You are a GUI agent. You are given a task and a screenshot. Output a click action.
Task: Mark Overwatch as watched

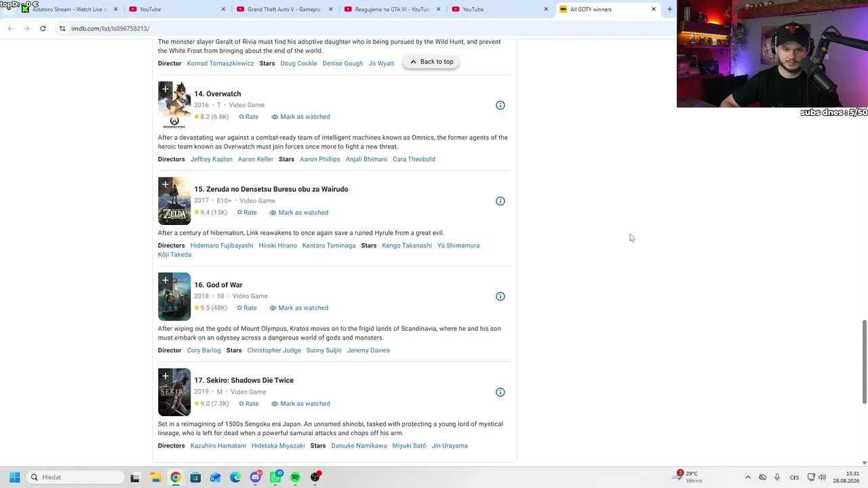tap(300, 117)
